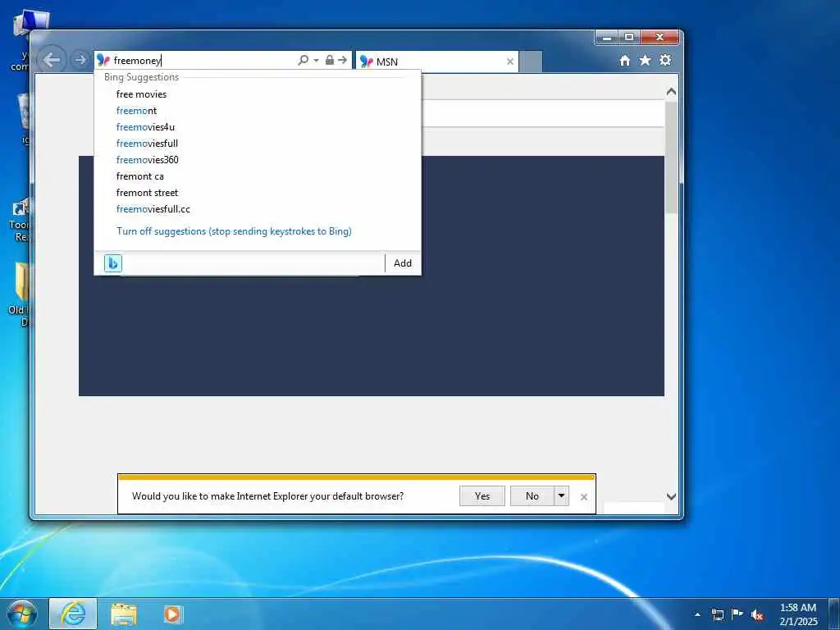This screenshot has height=630, width=840.
Task: Click the page scroll up arrow
Action: 671,92
